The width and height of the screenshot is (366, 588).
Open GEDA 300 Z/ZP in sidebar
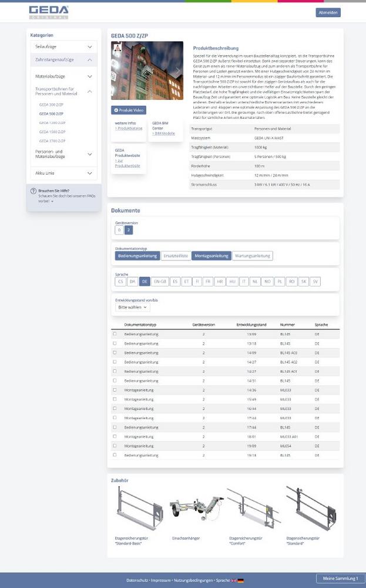[51, 105]
